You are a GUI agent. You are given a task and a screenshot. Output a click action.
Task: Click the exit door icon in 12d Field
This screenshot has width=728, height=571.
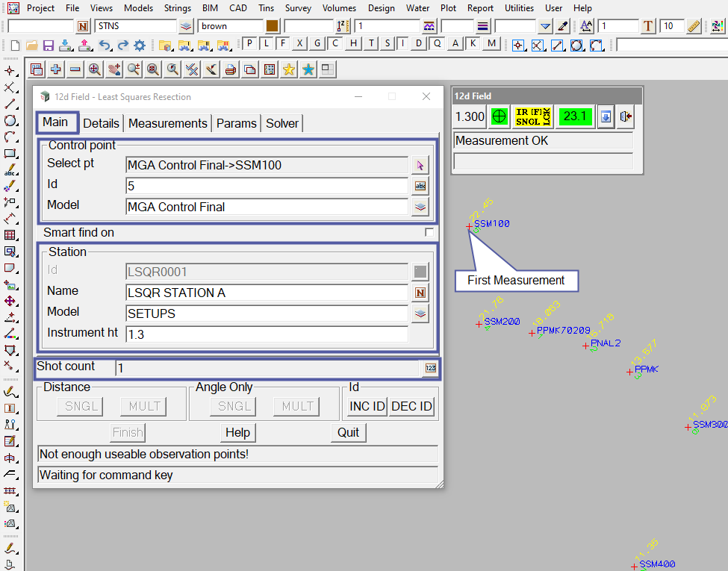pyautogui.click(x=626, y=116)
